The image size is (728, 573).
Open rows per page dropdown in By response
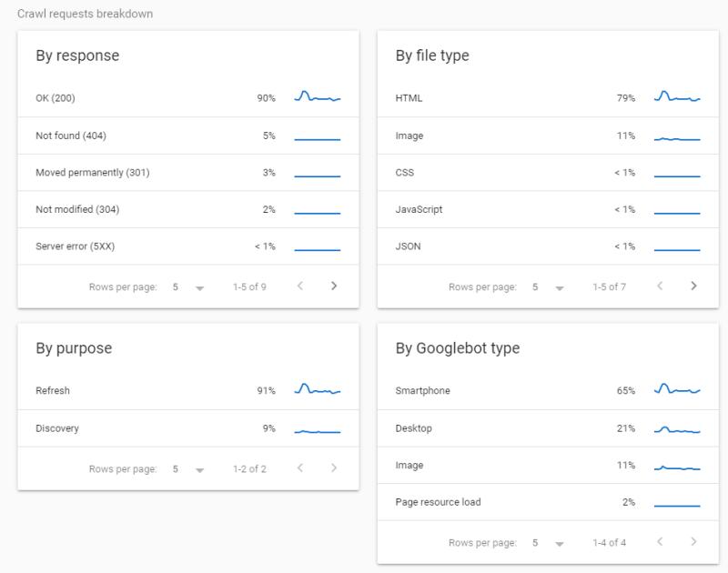click(187, 287)
